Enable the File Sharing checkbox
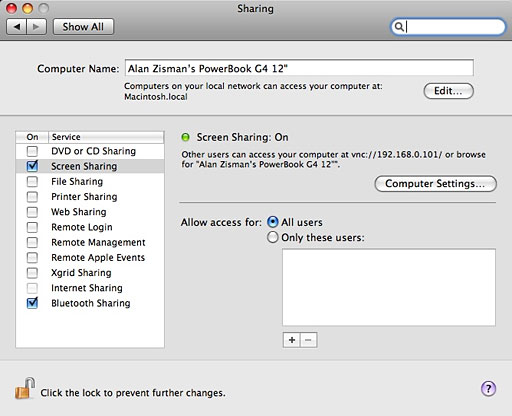 tap(32, 182)
